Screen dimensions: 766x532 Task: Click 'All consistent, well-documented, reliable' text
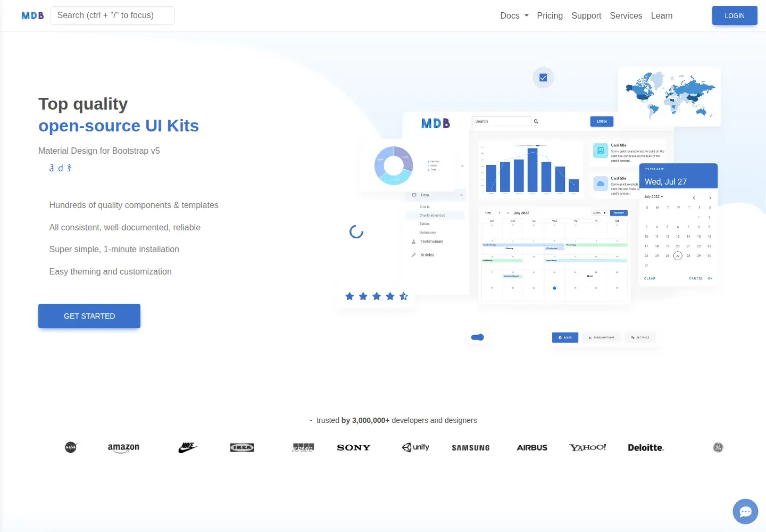[x=125, y=228]
